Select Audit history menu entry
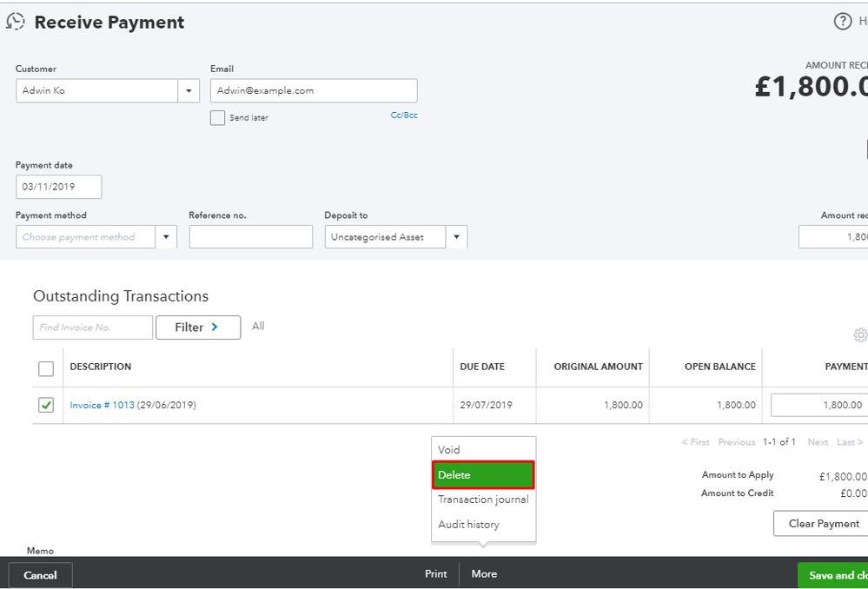This screenshot has height=589, width=868. coord(468,525)
